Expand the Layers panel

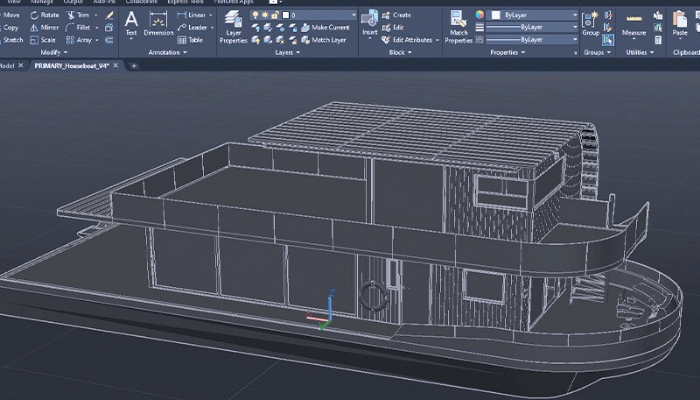287,52
